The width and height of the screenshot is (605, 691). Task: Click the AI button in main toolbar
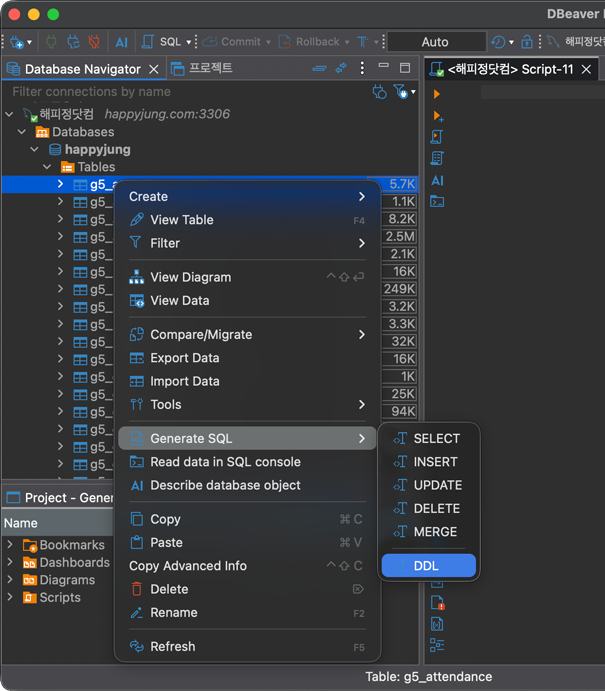click(121, 42)
